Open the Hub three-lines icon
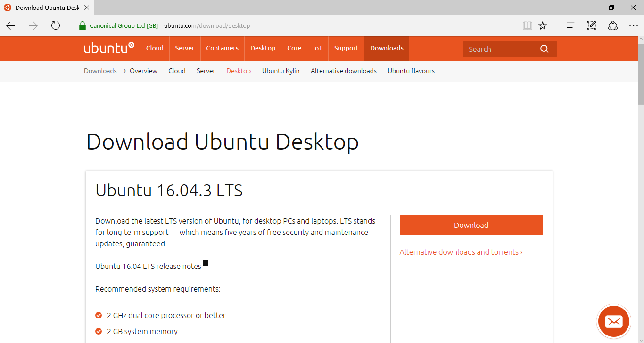The image size is (644, 343). 571,25
